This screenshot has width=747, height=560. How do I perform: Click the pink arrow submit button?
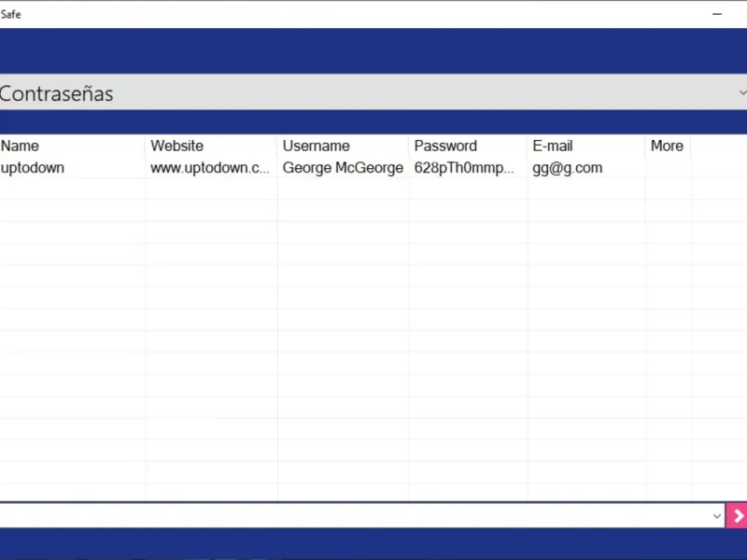click(737, 516)
